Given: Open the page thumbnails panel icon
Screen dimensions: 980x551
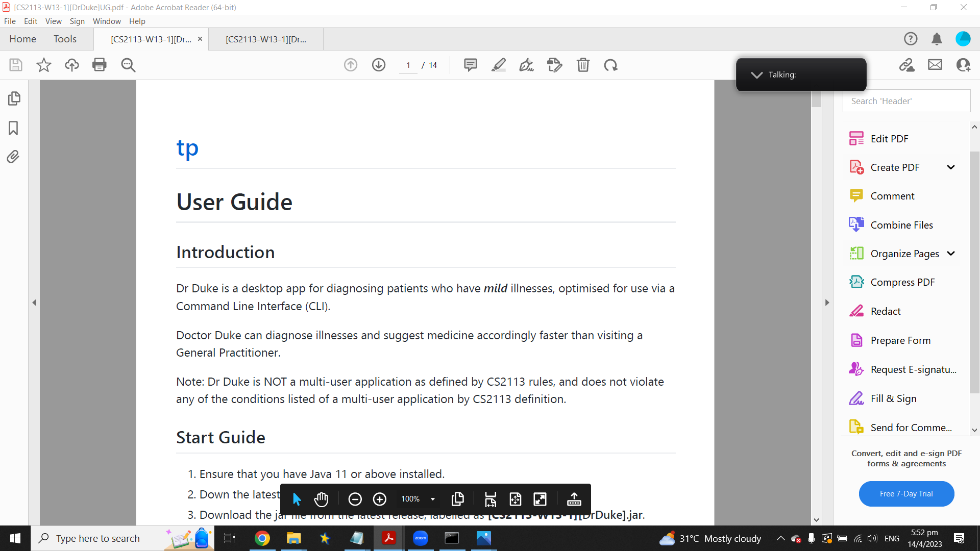Looking at the screenshot, I should tap(14, 98).
